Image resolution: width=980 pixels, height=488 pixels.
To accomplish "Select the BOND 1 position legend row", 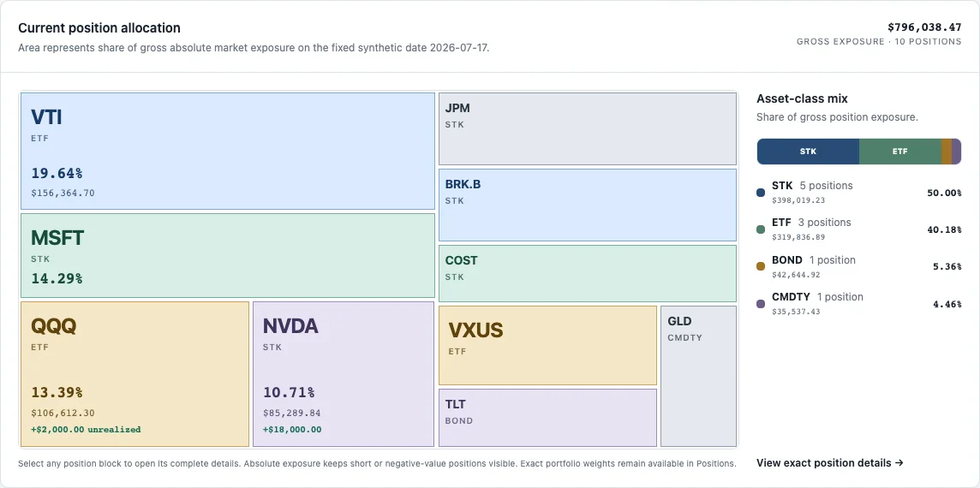I will point(858,266).
